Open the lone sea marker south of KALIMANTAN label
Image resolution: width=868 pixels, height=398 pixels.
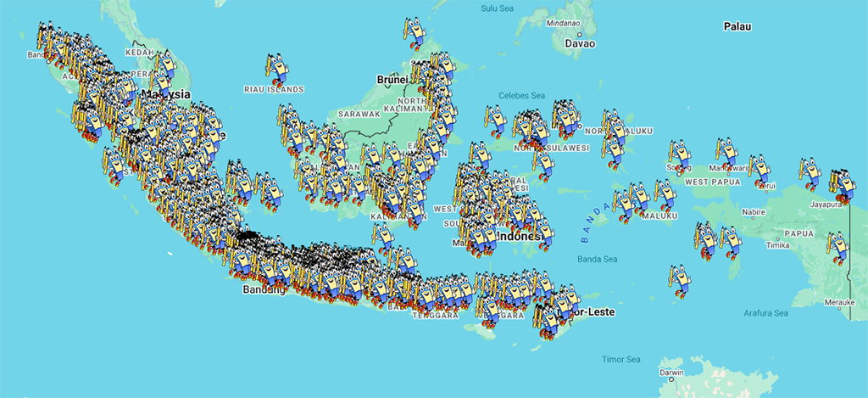(x=382, y=238)
